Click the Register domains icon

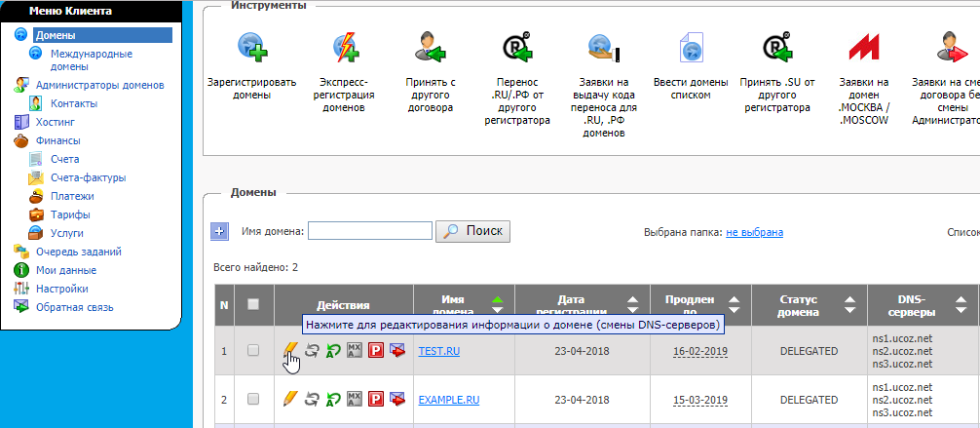point(251,49)
